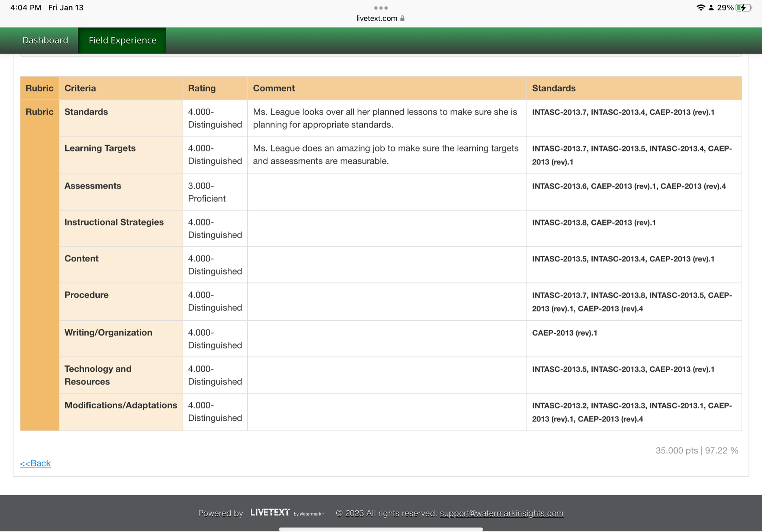This screenshot has height=532, width=762.
Task: Open support@watermarkinsights.com email link
Action: 501,513
